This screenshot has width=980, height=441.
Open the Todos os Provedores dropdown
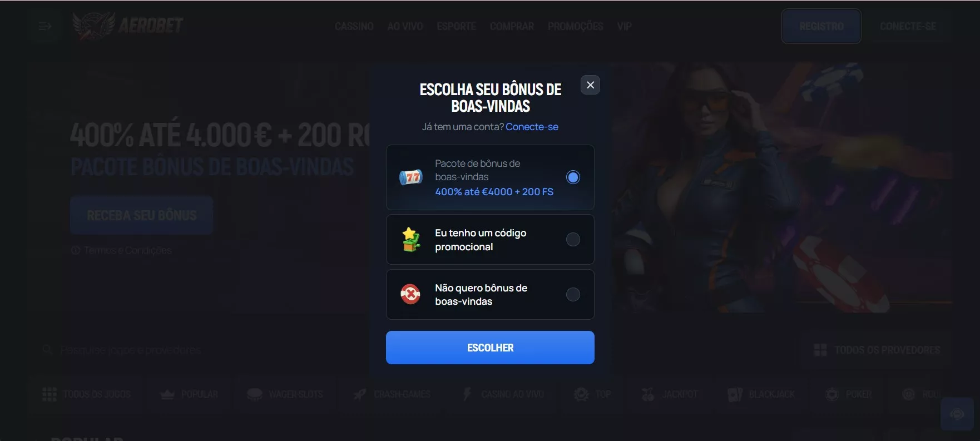pyautogui.click(x=877, y=350)
